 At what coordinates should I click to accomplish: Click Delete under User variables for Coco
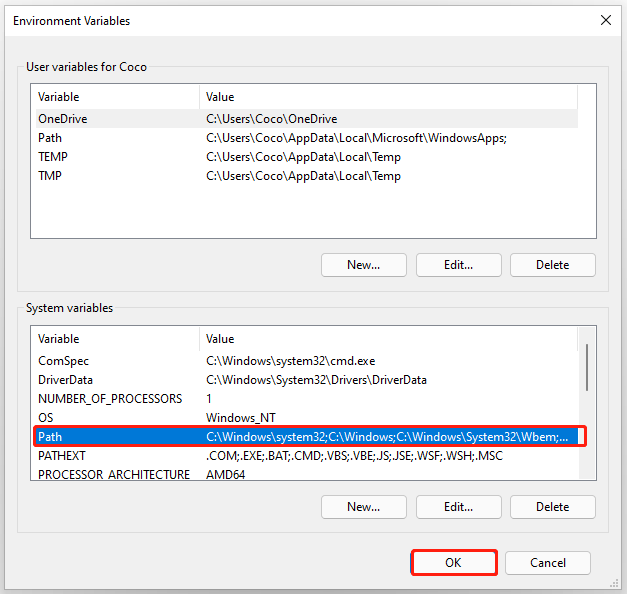pyautogui.click(x=552, y=265)
